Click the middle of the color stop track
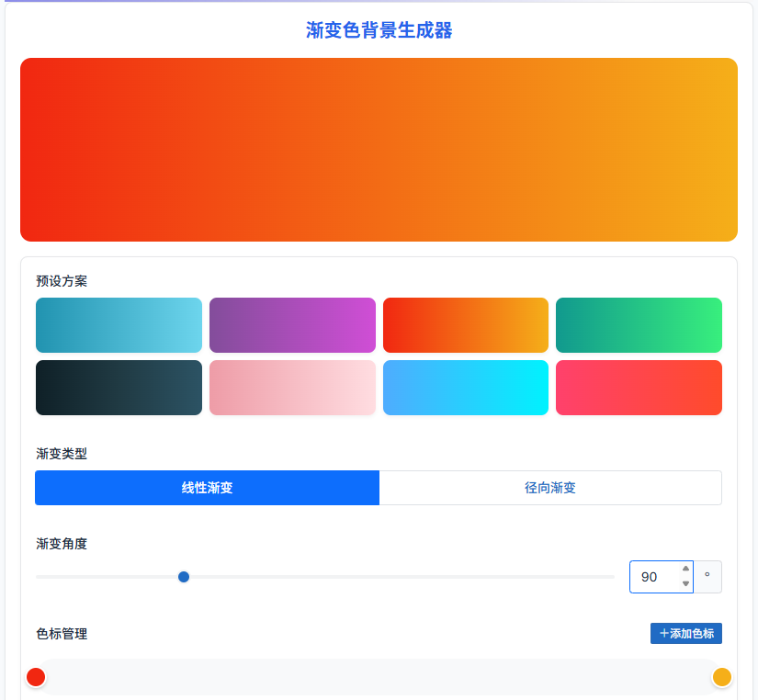Image resolution: width=758 pixels, height=700 pixels. tap(379, 677)
